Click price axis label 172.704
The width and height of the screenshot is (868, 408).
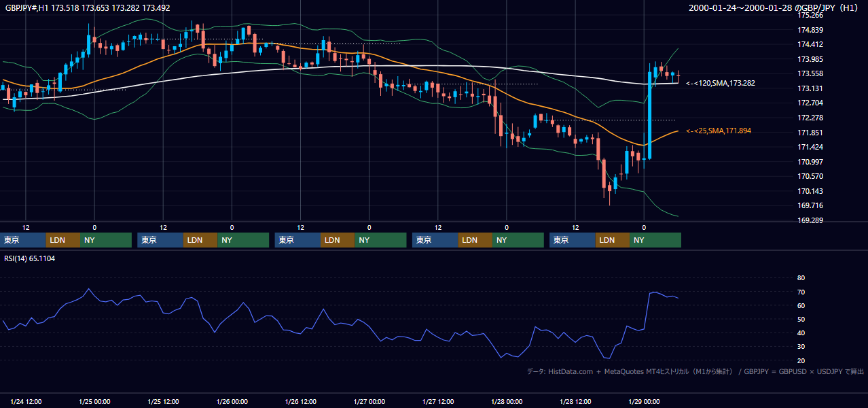tap(809, 103)
